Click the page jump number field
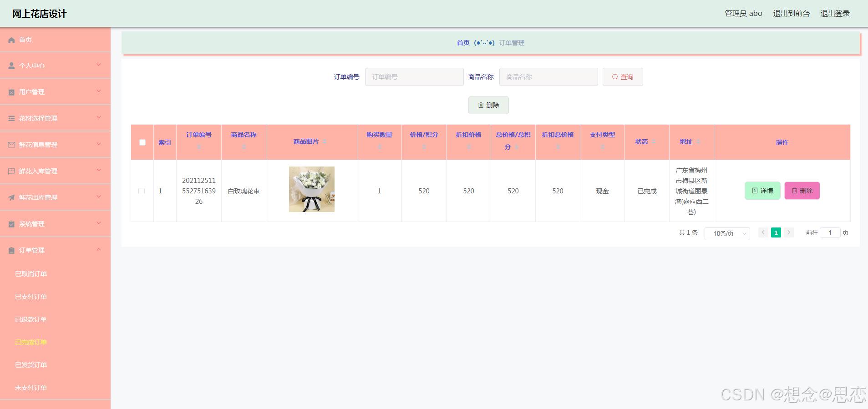 pos(830,232)
